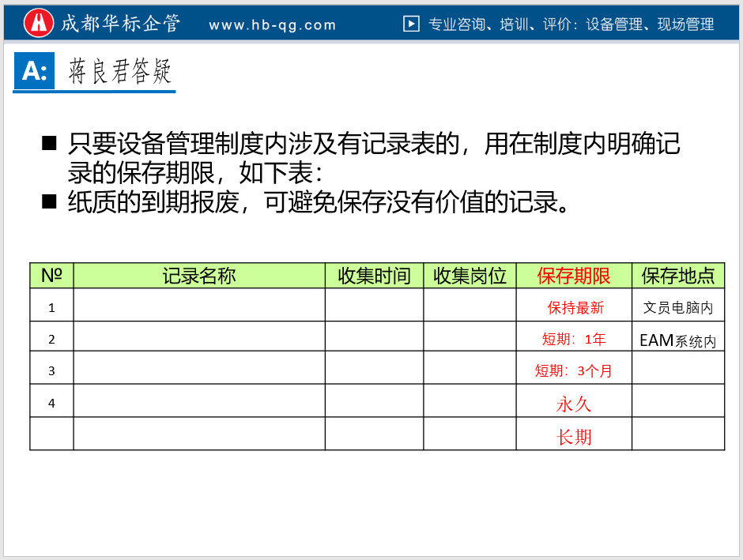Click the play triangle icon in header
743x560 pixels.
point(411,24)
